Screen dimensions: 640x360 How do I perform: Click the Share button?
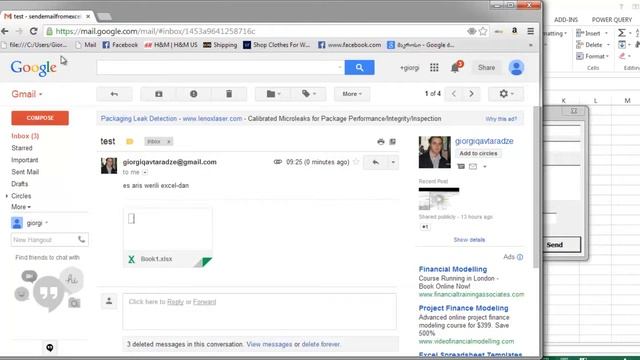point(487,68)
